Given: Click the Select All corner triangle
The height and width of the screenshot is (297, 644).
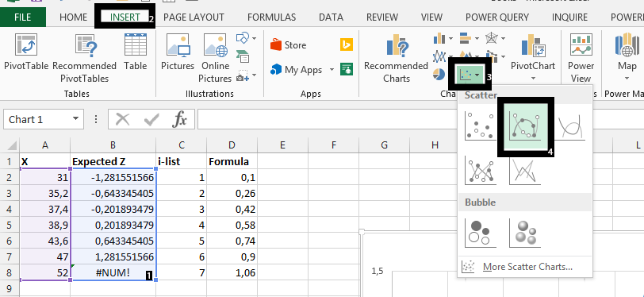Looking at the screenshot, I should (x=13, y=145).
